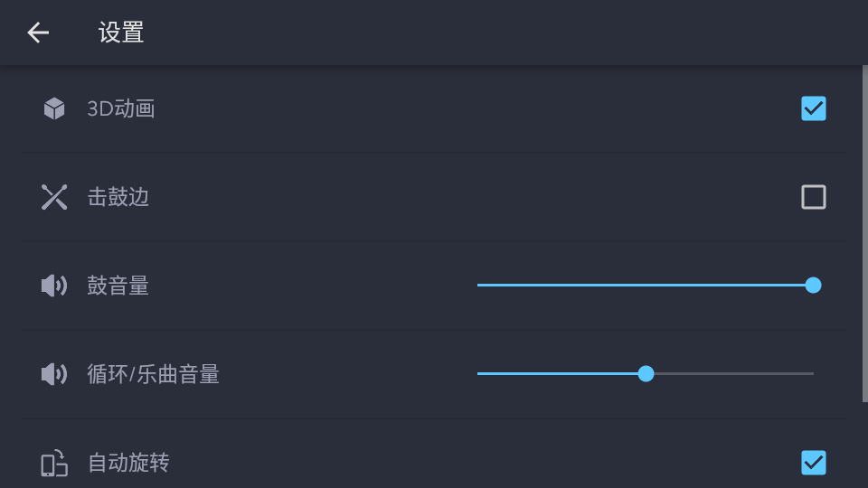This screenshot has width=868, height=488.
Task: Click the 循环/乐曲音量 slider handle
Action: pos(646,374)
